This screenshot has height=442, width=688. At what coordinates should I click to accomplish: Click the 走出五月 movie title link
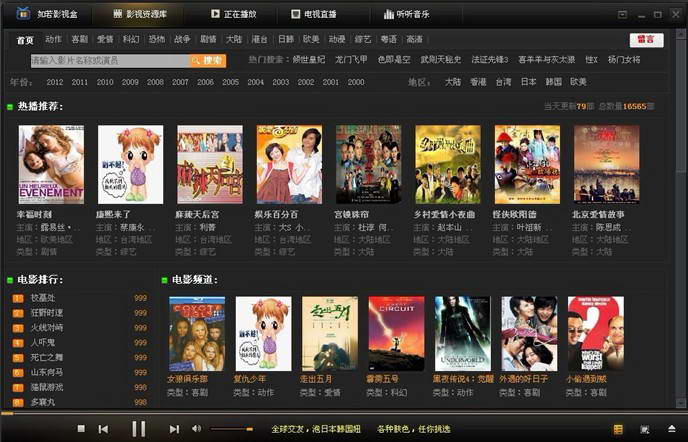316,379
